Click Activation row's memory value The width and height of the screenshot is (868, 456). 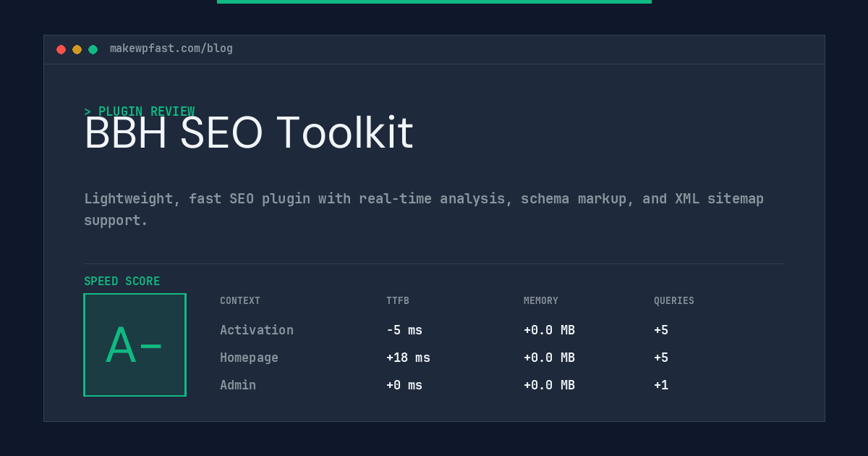tap(549, 330)
